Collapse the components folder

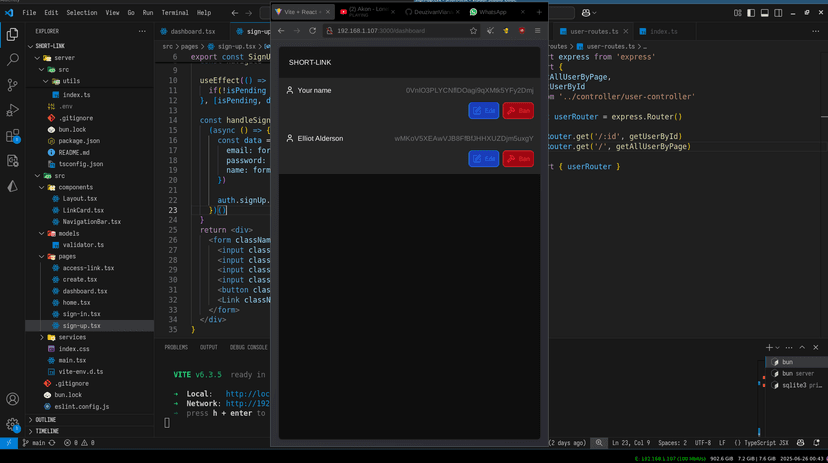(41, 187)
